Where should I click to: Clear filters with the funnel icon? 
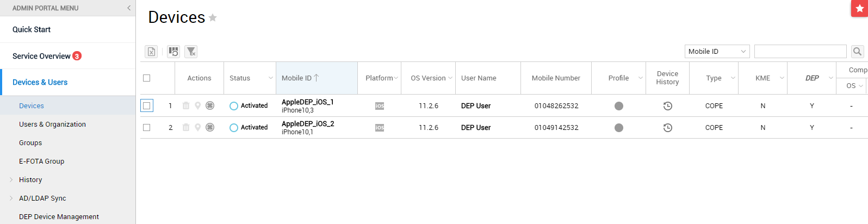(x=191, y=52)
